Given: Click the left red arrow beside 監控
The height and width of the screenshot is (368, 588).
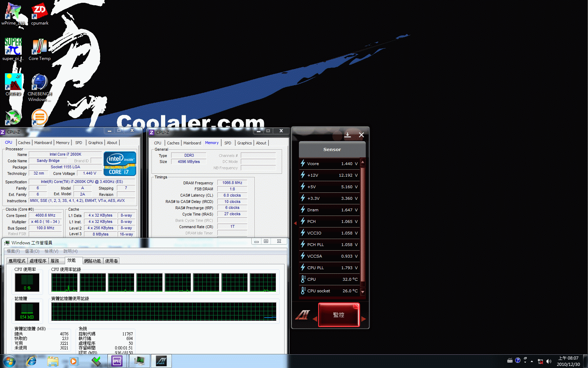Looking at the screenshot, I should tap(315, 319).
